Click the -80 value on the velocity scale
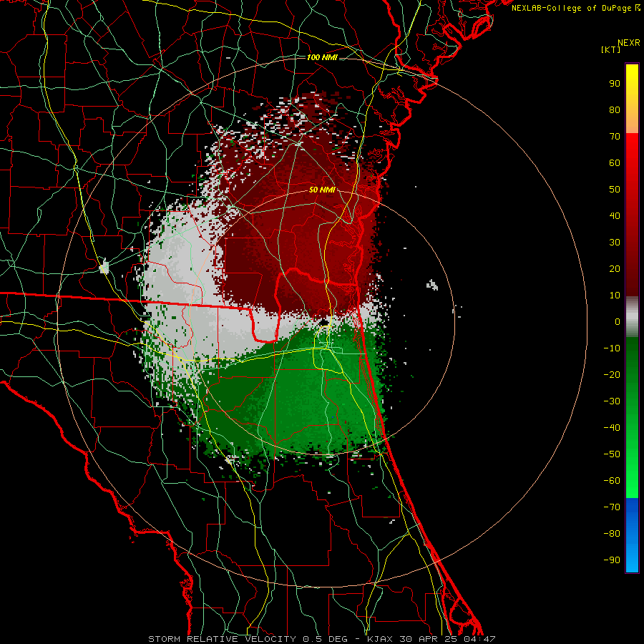Screen dimensions: 644x644 (612, 534)
